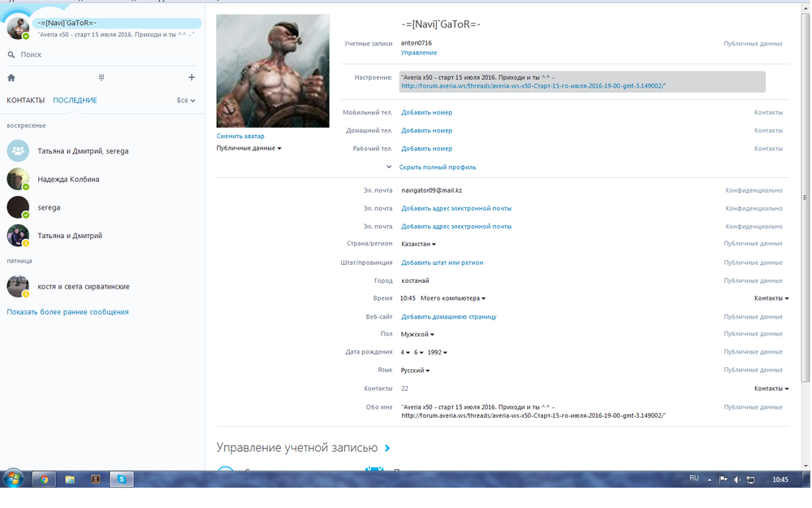This screenshot has width=812, height=508.
Task: Open the Windows Start menu
Action: pyautogui.click(x=13, y=479)
